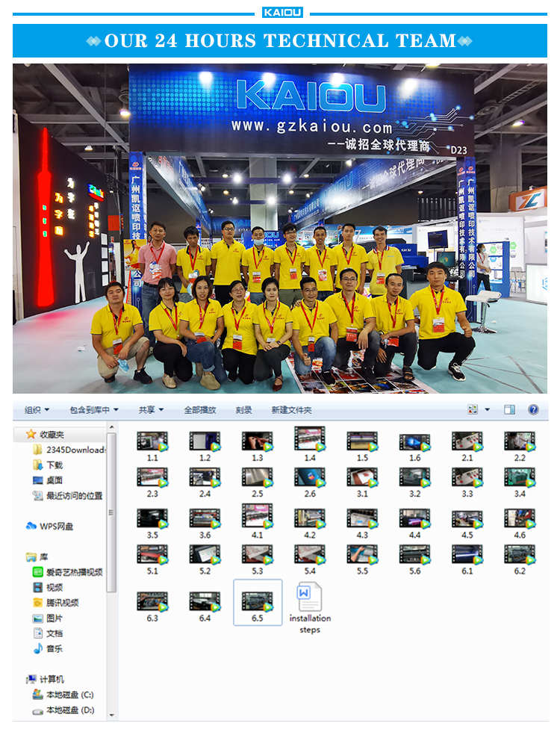Open 2345Download folder in sidebar
The image size is (560, 732).
click(x=69, y=450)
